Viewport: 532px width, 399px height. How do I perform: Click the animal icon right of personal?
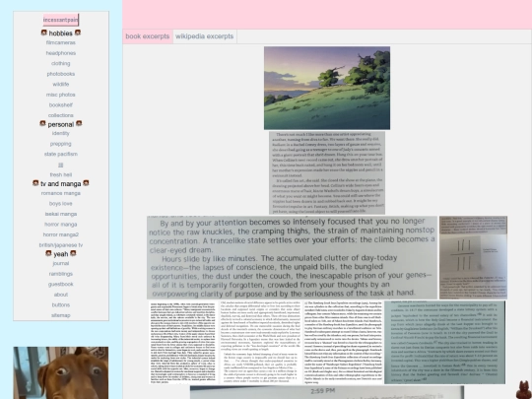pyautogui.click(x=79, y=123)
